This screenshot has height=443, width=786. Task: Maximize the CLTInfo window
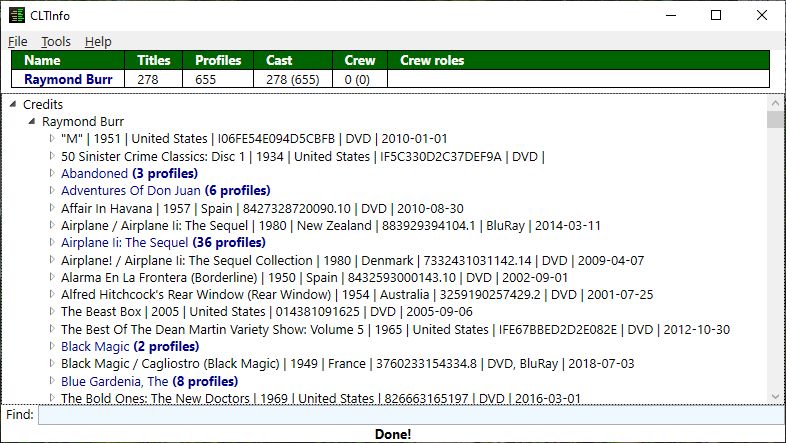[x=716, y=16]
